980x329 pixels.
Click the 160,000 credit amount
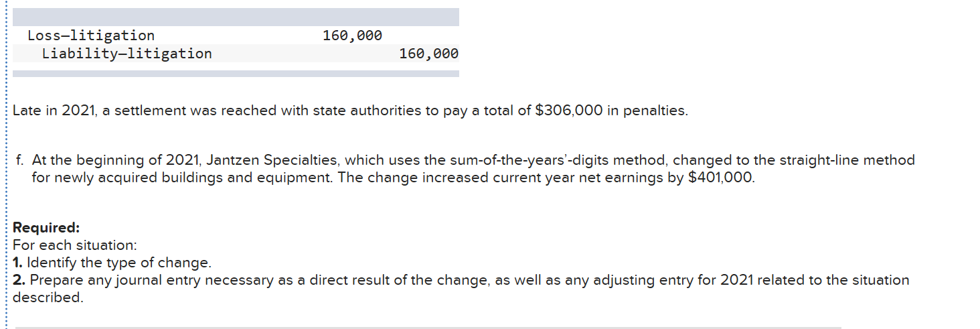click(428, 54)
